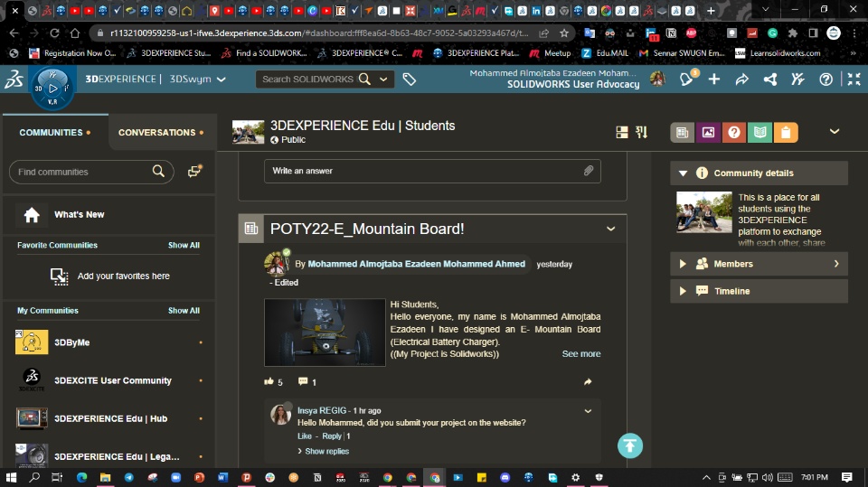Expand the filter toolbar chevron at right
Screen dimensions: 868x487
pos(835,131)
